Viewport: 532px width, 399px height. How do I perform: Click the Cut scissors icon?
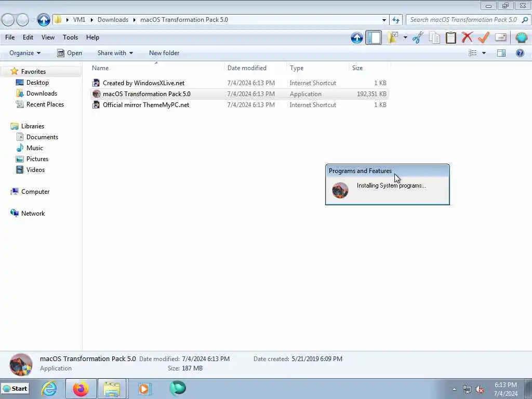[418, 37]
